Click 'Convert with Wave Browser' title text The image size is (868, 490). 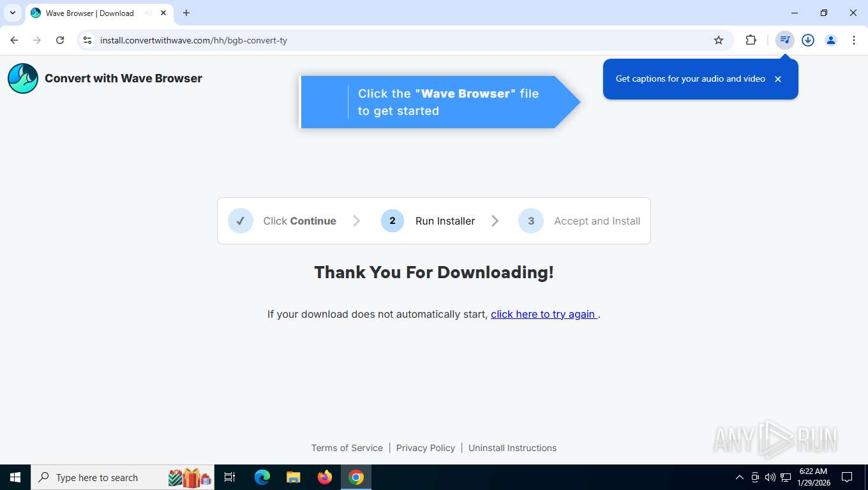pos(123,78)
